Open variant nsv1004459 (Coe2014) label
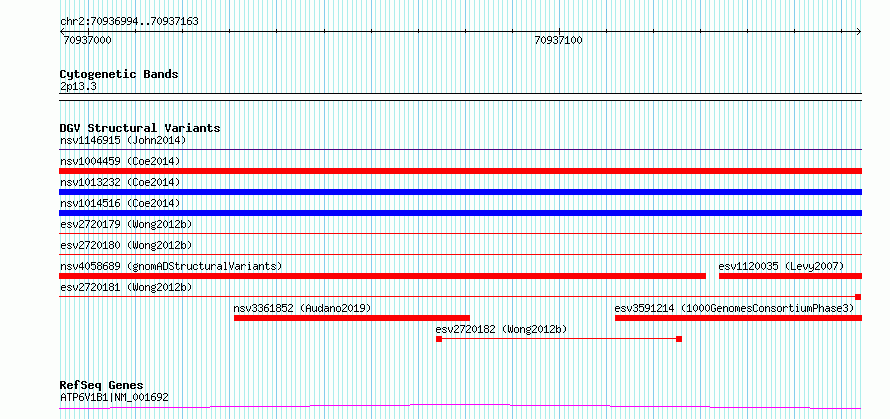The height and width of the screenshot is (419, 890). coord(120,161)
